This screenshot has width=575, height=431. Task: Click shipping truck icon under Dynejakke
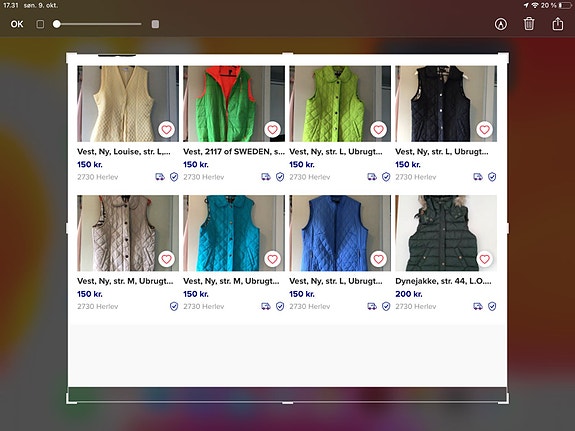click(x=478, y=306)
